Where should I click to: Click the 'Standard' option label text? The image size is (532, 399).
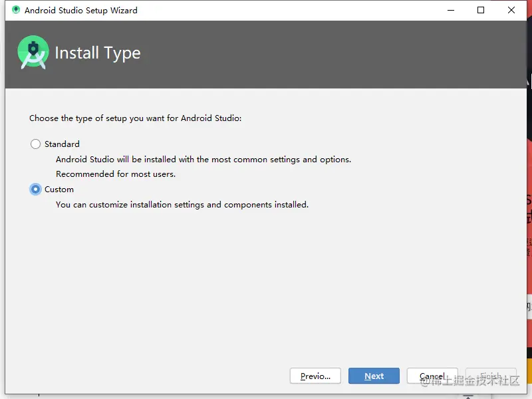point(62,144)
